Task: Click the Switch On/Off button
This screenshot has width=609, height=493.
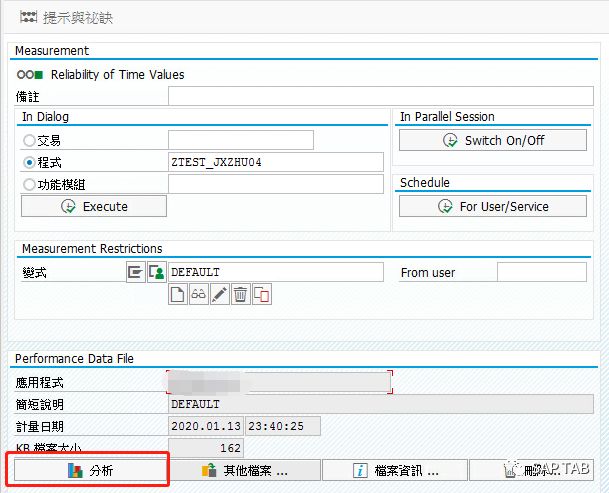Action: click(493, 140)
